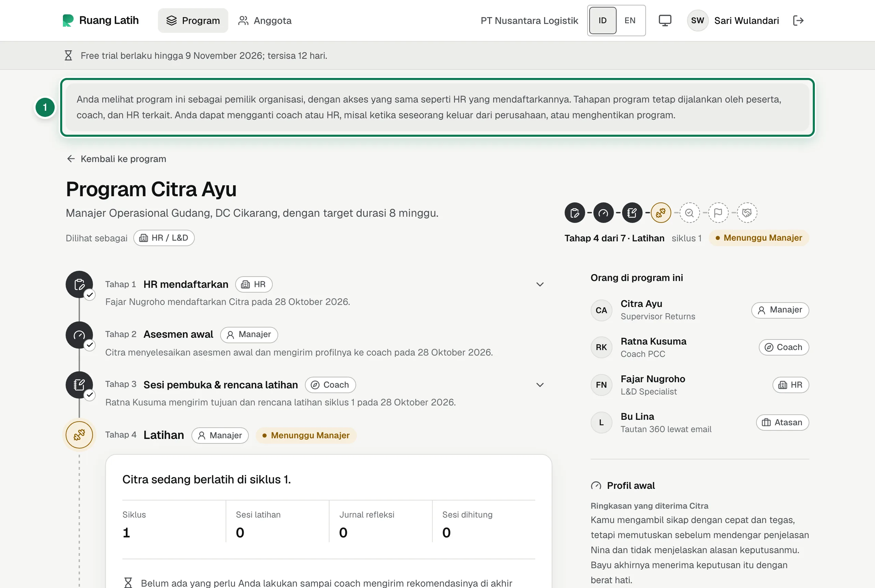This screenshot has width=875, height=588.
Task: Go back via Kembali ke program
Action: tap(116, 159)
